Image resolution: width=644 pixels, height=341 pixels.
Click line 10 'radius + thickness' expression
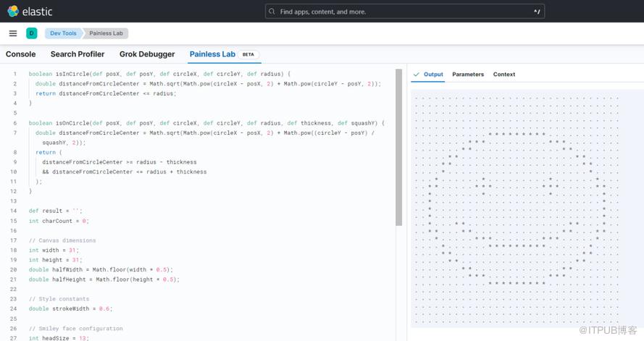[x=177, y=172]
